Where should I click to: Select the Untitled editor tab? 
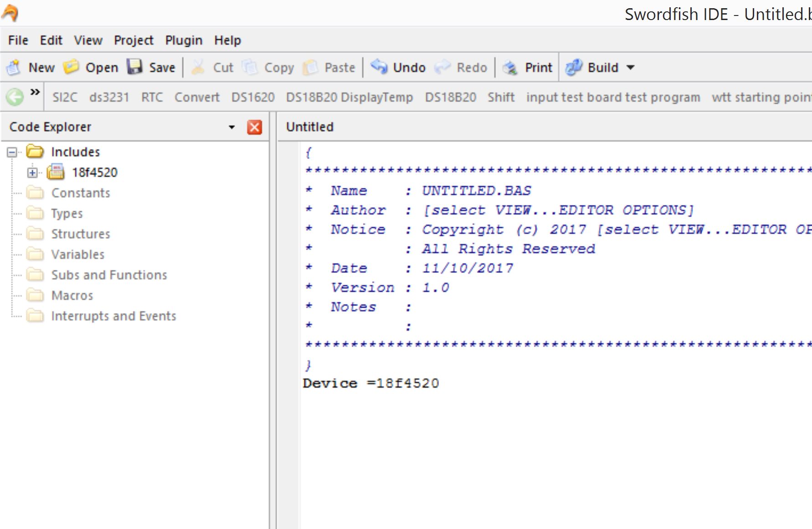tap(310, 127)
